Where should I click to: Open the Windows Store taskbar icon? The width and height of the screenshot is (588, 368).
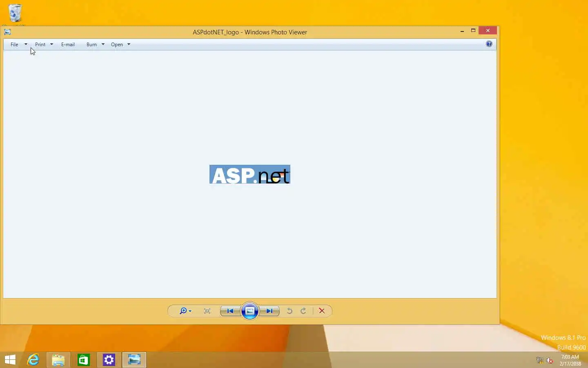pos(84,360)
